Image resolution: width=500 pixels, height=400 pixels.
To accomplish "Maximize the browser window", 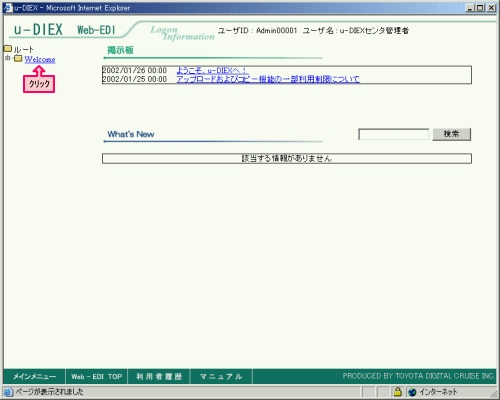I will [480, 8].
